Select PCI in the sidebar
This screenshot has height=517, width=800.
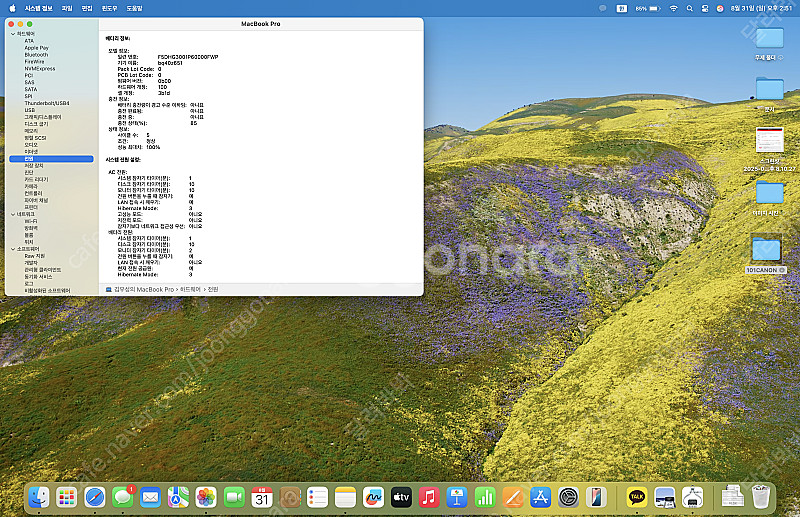[x=29, y=76]
